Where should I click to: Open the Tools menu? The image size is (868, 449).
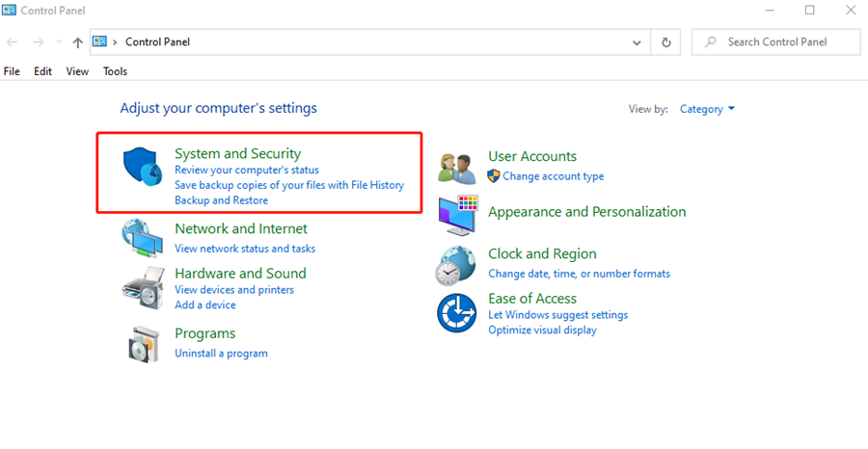coord(115,71)
